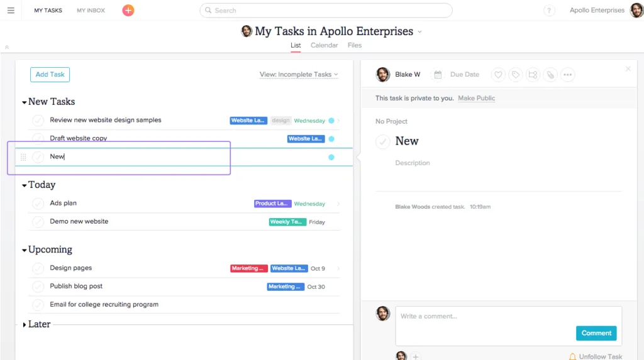The image size is (644, 360).
Task: Mark Design pages complete
Action: pos(38,268)
